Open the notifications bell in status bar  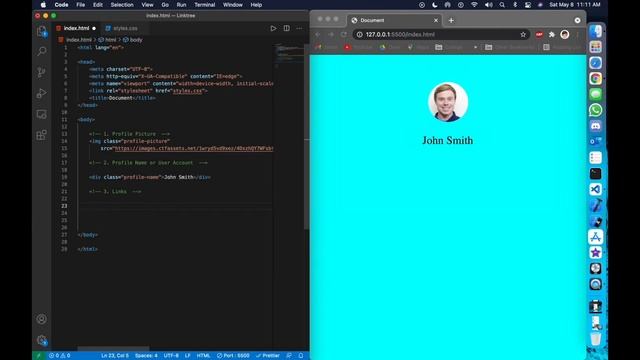click(301, 356)
